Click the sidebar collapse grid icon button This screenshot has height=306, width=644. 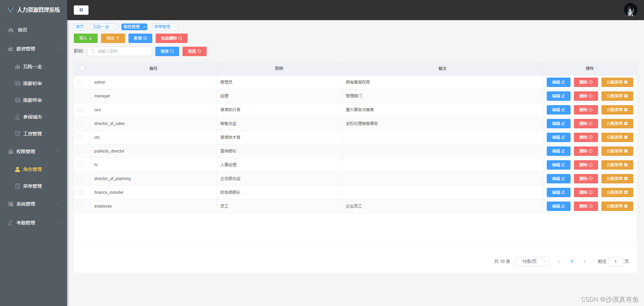click(81, 10)
